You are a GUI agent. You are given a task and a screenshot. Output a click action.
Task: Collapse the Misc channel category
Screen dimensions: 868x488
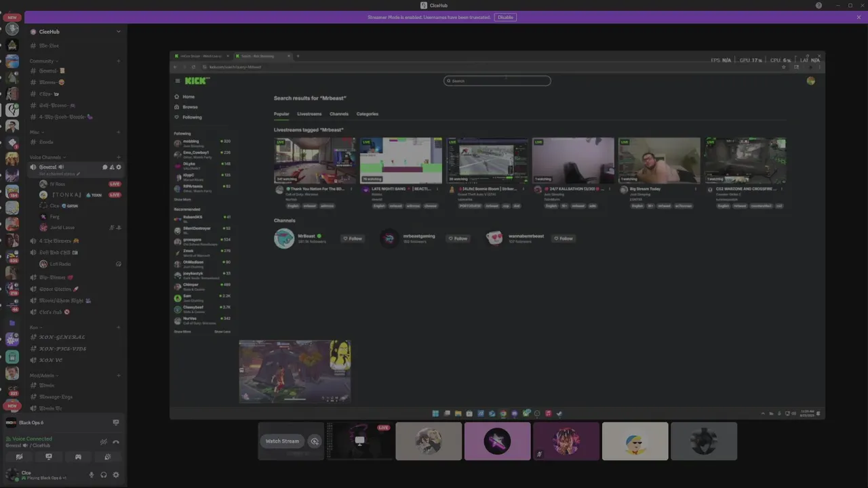[37, 132]
